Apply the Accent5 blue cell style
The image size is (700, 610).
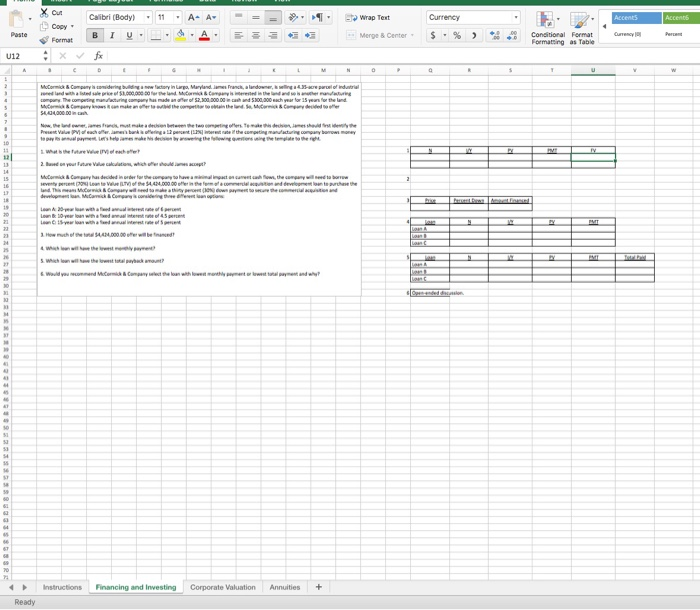point(637,18)
